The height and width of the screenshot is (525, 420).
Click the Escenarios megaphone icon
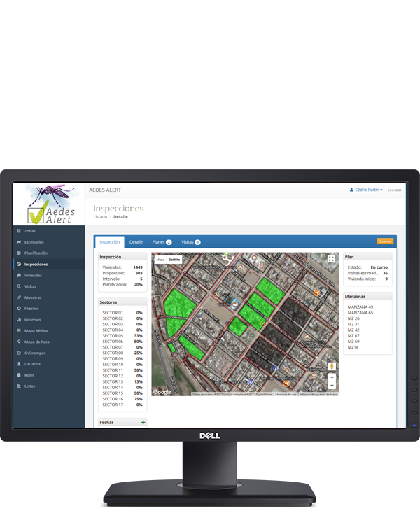tap(19, 242)
